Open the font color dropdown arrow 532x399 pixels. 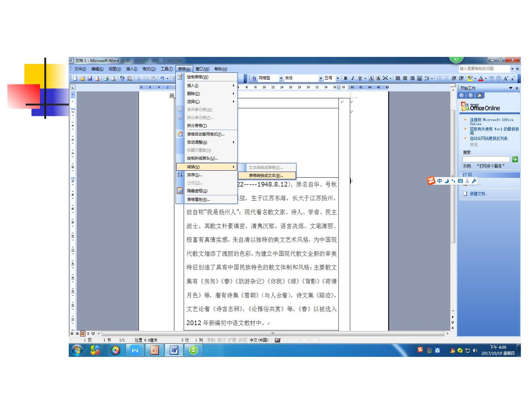pyautogui.click(x=486, y=78)
